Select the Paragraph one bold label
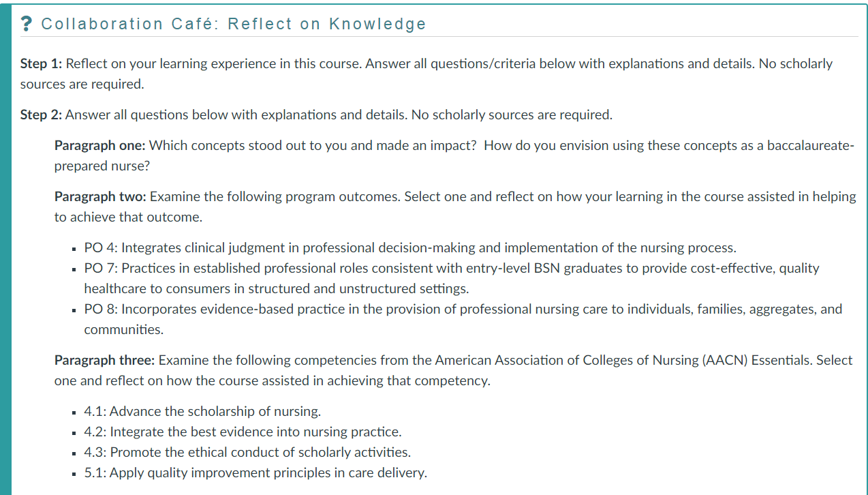 coord(100,145)
